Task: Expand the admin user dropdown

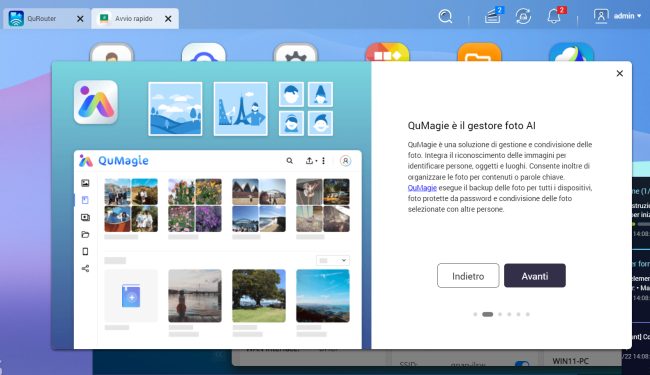Action: point(627,16)
